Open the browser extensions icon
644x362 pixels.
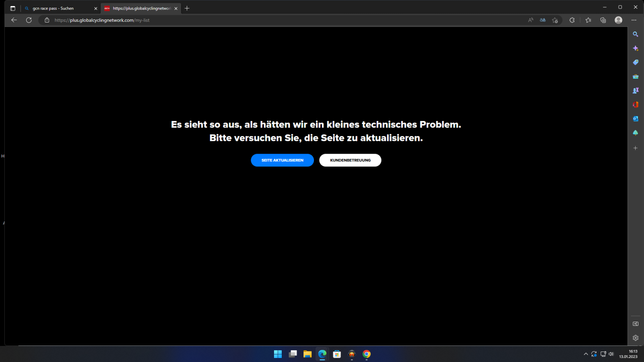(x=572, y=20)
